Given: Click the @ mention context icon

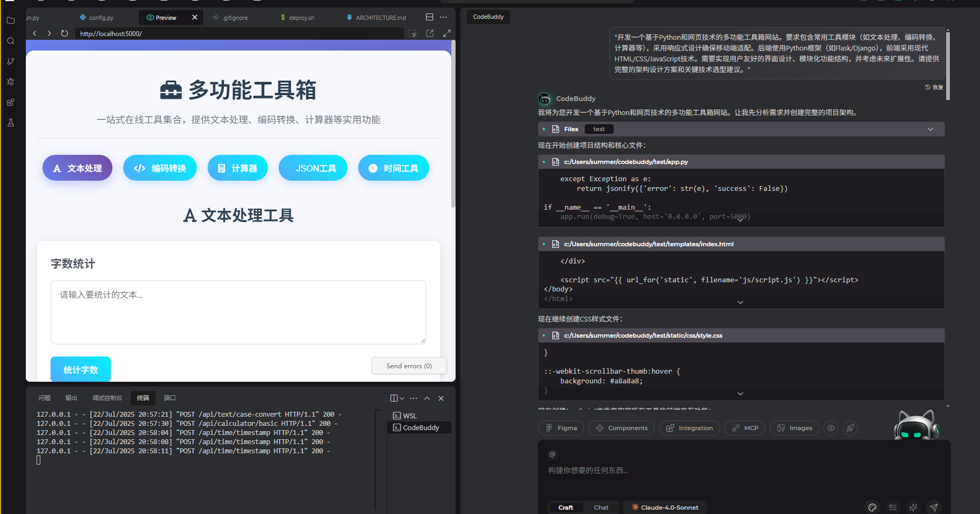Looking at the screenshot, I should 552,454.
